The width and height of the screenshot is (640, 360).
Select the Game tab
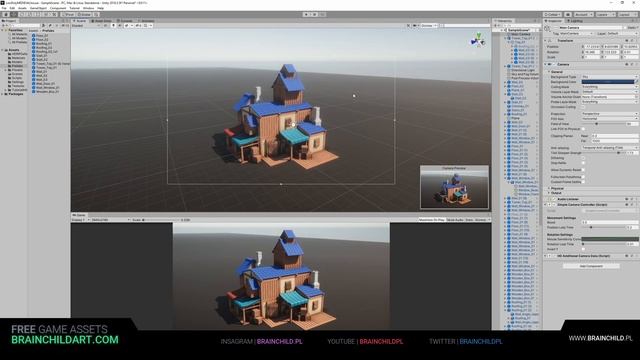pyautogui.click(x=80, y=215)
